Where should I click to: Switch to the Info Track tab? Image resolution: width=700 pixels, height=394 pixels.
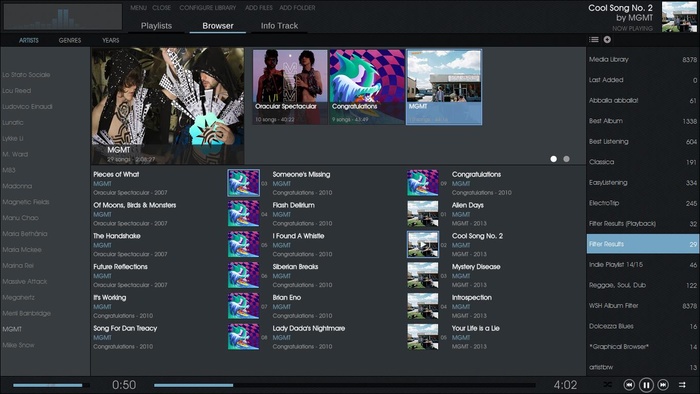(279, 26)
